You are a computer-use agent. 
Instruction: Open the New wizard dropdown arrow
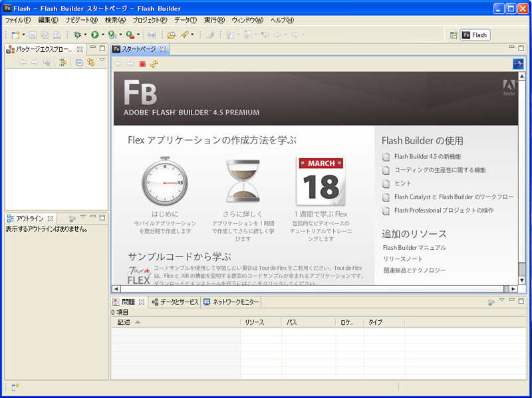tap(23, 35)
